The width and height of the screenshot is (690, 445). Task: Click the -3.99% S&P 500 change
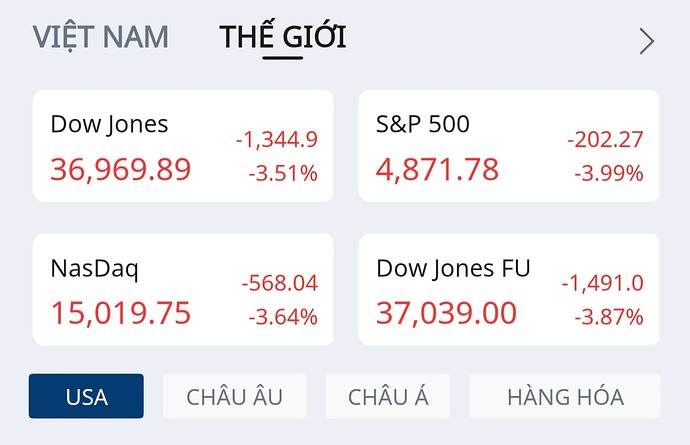[x=609, y=174]
